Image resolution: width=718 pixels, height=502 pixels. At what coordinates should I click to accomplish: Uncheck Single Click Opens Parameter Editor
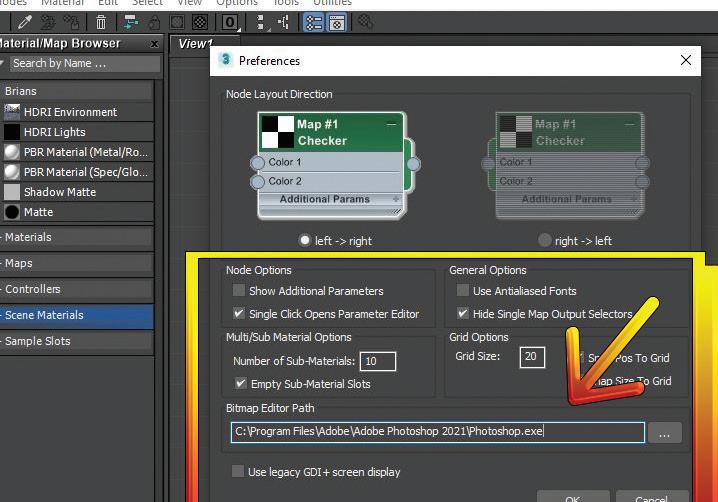[239, 313]
